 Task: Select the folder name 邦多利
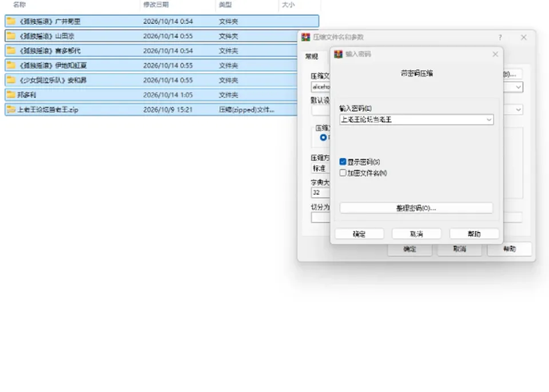pos(27,95)
